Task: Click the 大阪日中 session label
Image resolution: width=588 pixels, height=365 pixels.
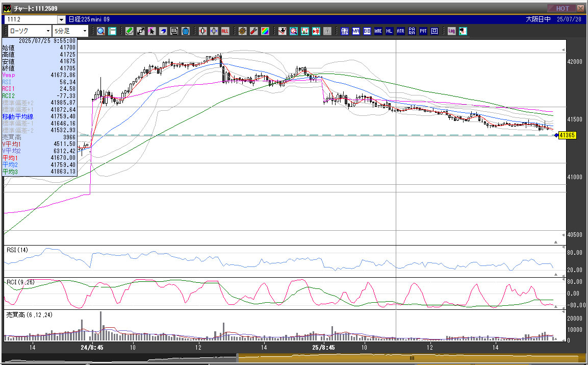Action: tap(538, 19)
